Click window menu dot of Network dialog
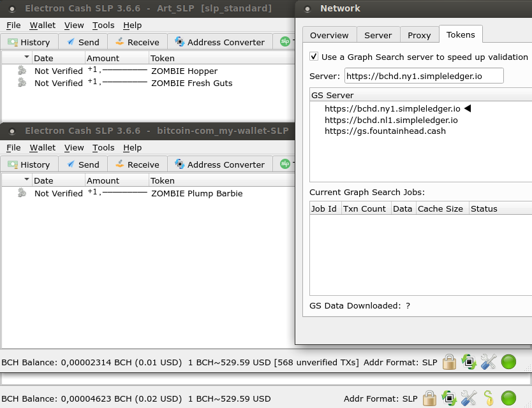 [307, 9]
